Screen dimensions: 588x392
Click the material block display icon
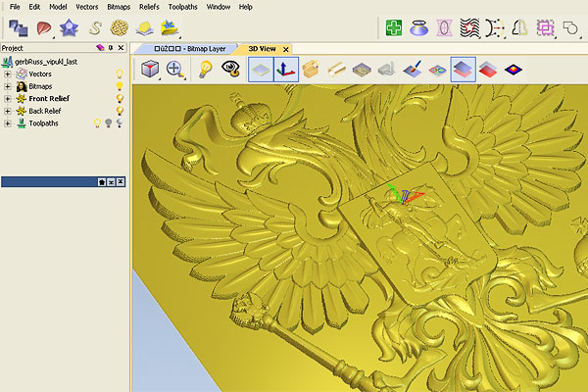point(362,70)
